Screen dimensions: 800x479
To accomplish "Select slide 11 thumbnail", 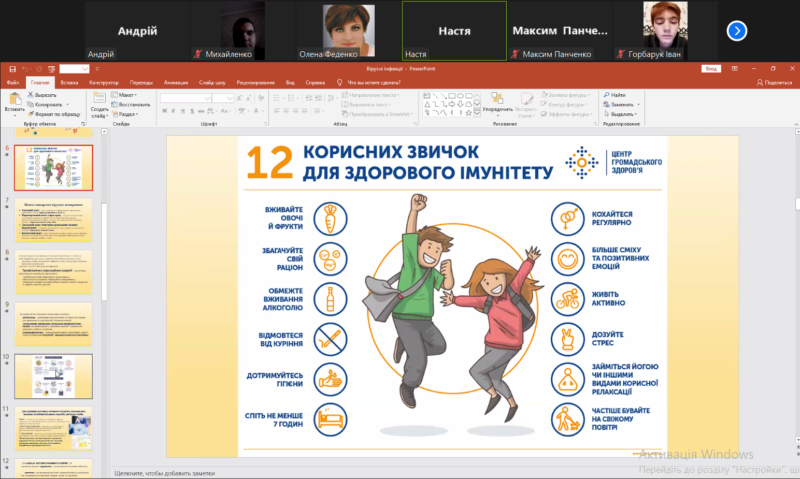I will pyautogui.click(x=54, y=428).
